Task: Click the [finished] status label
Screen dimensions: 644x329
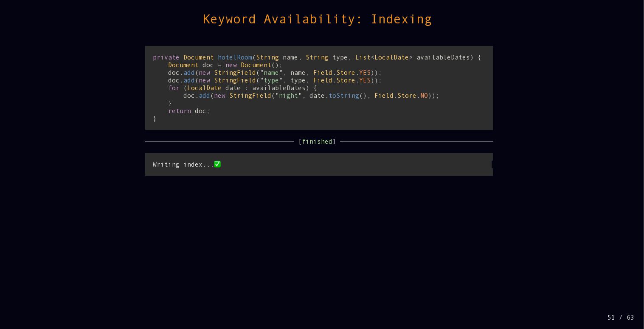Action: pyautogui.click(x=317, y=142)
